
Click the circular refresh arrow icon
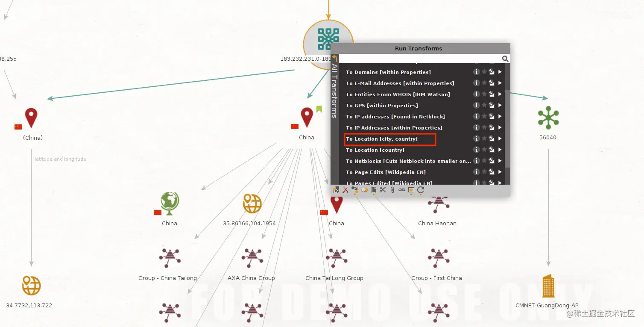[421, 190]
